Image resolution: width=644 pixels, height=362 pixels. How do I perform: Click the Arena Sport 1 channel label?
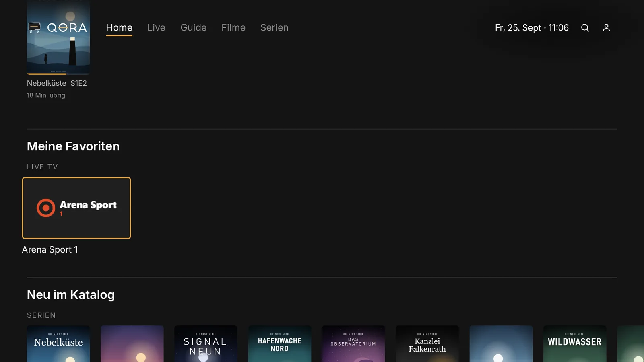50,250
